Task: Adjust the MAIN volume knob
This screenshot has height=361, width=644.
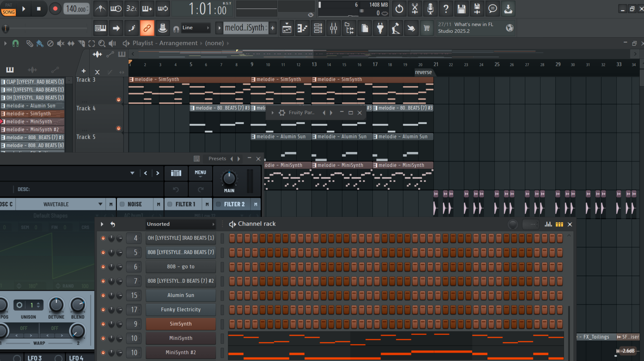Action: (229, 178)
